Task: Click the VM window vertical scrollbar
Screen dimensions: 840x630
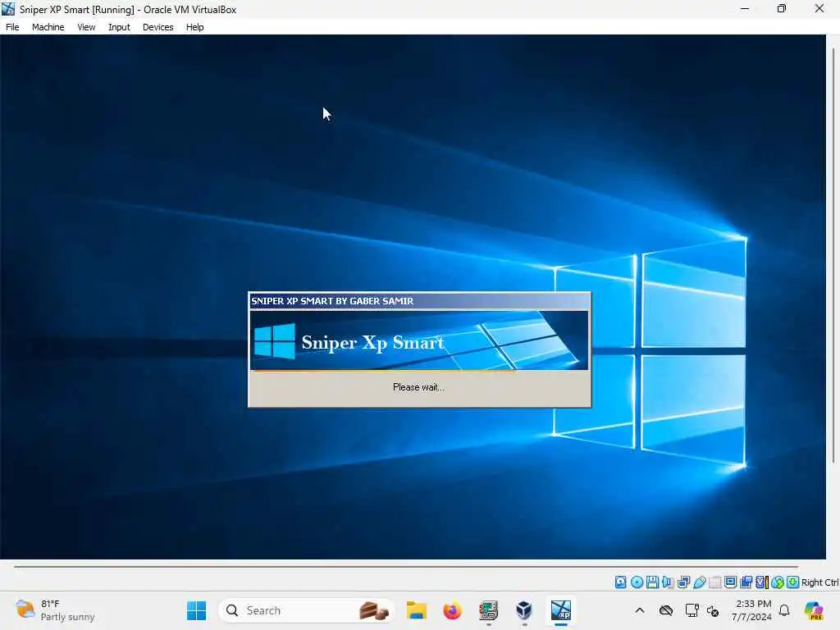Action: [833, 255]
